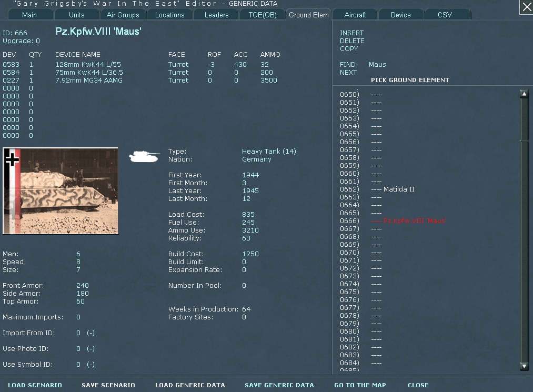Click Reliability value 60
Viewport: 533px width, 392px height.
pyautogui.click(x=246, y=238)
